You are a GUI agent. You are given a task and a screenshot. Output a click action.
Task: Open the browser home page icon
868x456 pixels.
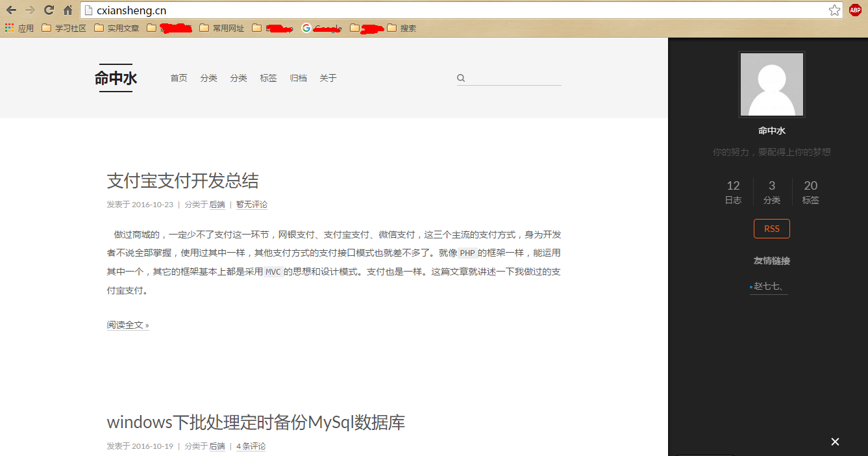[68, 10]
